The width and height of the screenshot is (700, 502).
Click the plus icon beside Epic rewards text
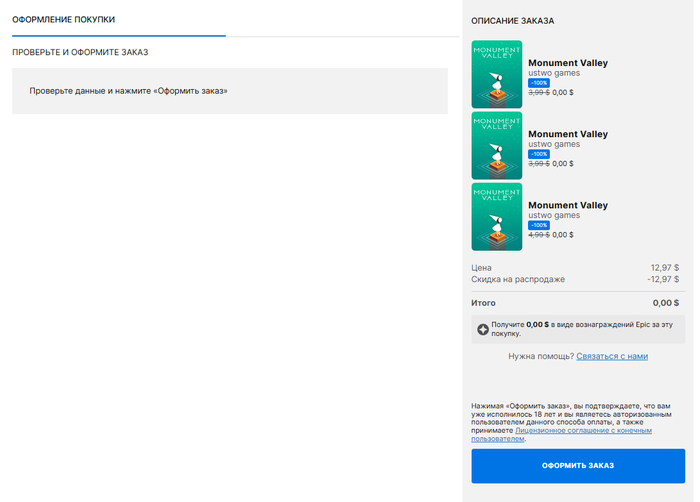[483, 328]
